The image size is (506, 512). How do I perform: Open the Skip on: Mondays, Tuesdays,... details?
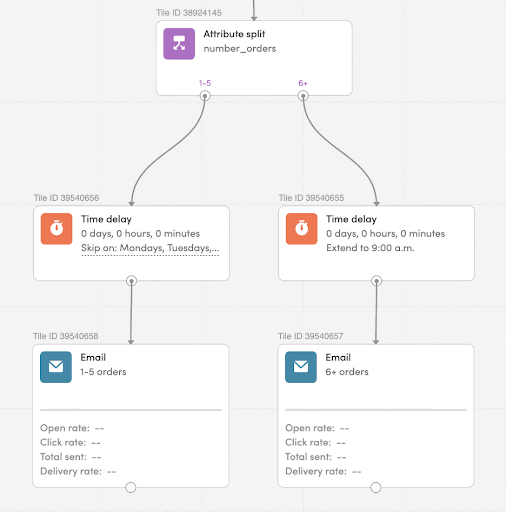(150, 248)
